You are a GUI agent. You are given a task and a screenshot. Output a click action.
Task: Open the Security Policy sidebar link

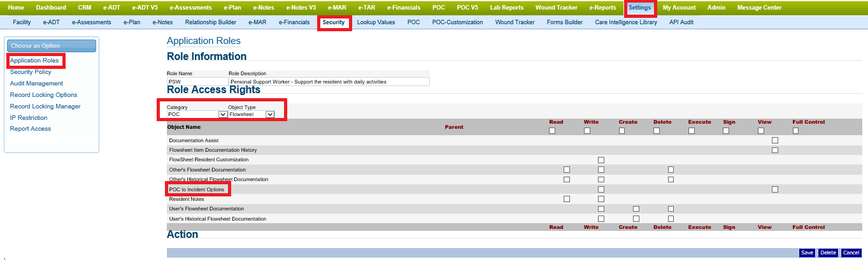pyautogui.click(x=31, y=72)
